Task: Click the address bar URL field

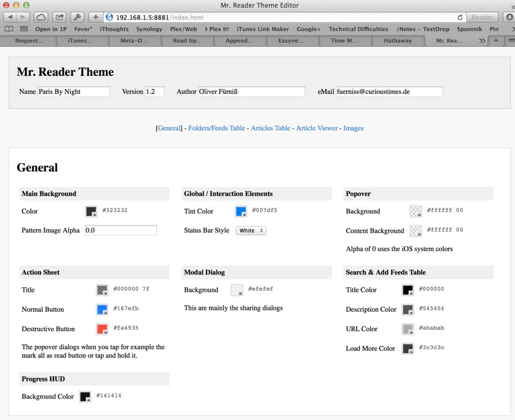Action: point(284,17)
